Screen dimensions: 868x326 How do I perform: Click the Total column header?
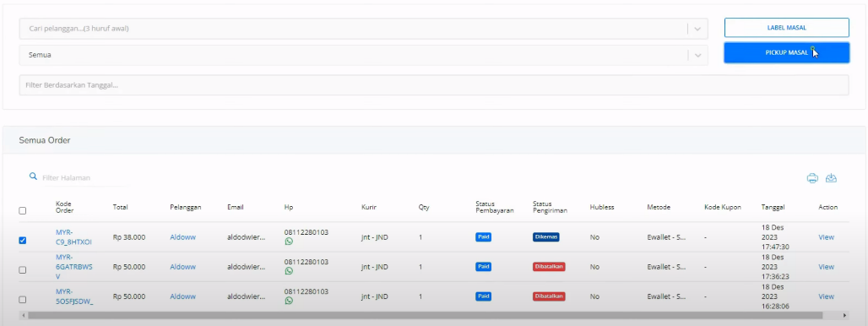[120, 207]
